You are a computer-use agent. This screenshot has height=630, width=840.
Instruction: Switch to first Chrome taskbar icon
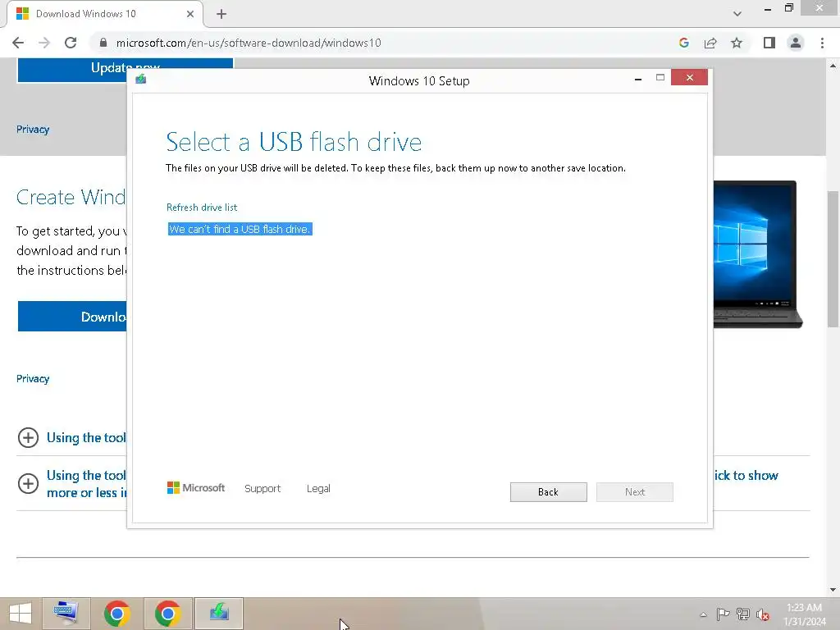coord(117,614)
